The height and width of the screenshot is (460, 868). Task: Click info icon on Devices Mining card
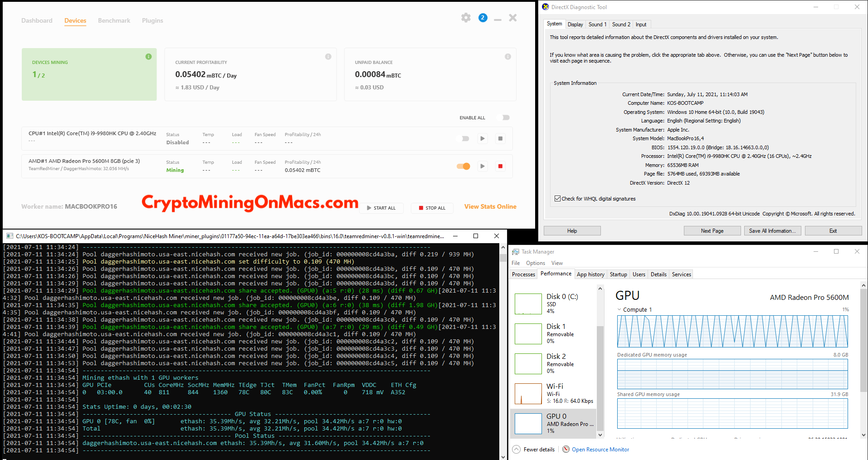point(148,57)
